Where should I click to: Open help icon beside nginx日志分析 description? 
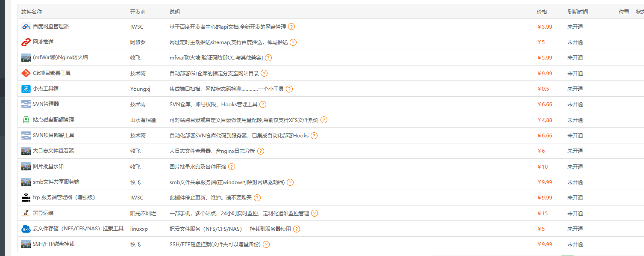(260, 151)
